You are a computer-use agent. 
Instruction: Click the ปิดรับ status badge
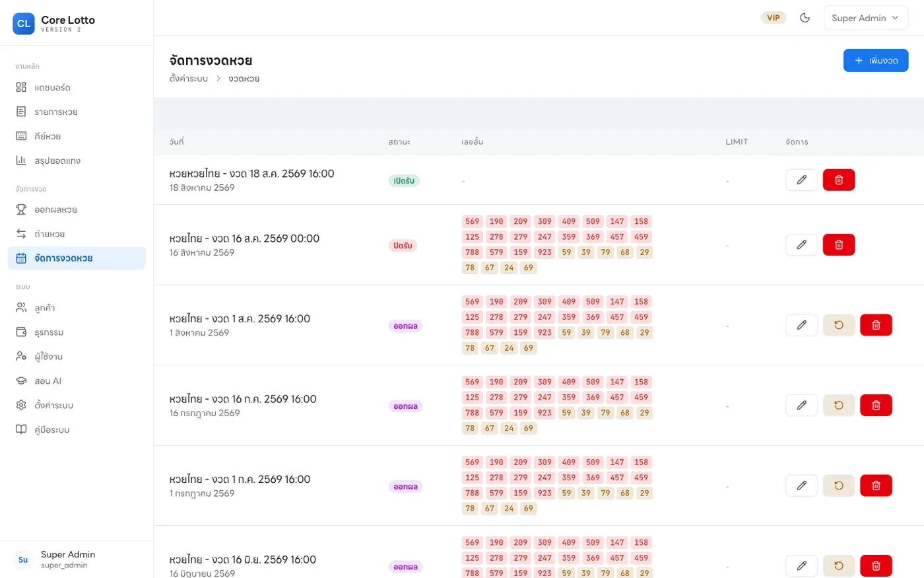tap(403, 246)
